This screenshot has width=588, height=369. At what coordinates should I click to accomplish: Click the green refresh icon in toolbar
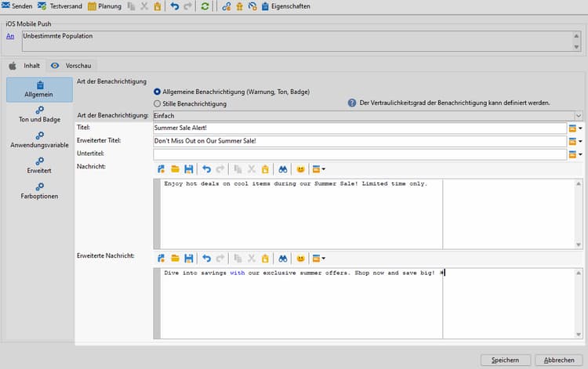click(205, 6)
